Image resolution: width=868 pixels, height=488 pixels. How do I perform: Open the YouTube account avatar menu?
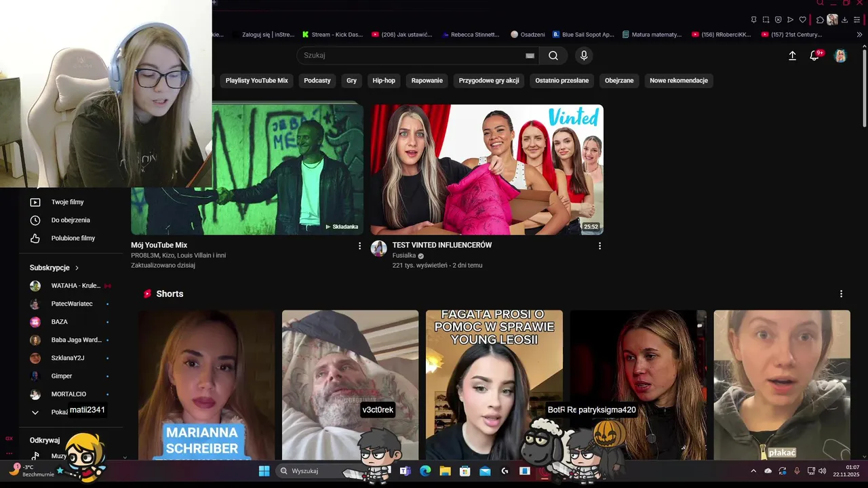tap(840, 56)
